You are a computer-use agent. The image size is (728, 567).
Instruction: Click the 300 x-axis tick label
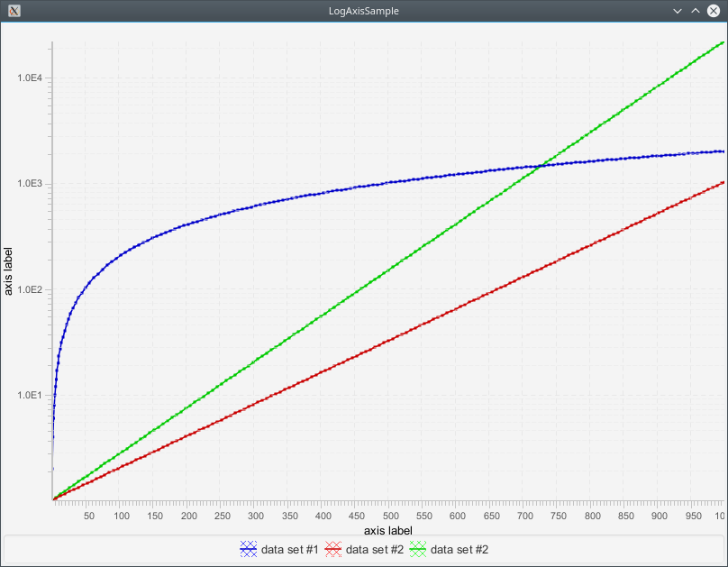pyautogui.click(x=256, y=516)
